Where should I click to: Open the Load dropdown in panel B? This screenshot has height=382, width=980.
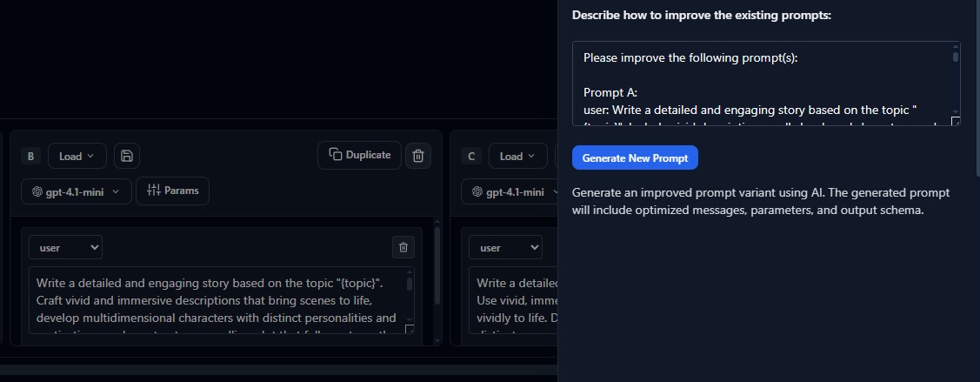(77, 157)
